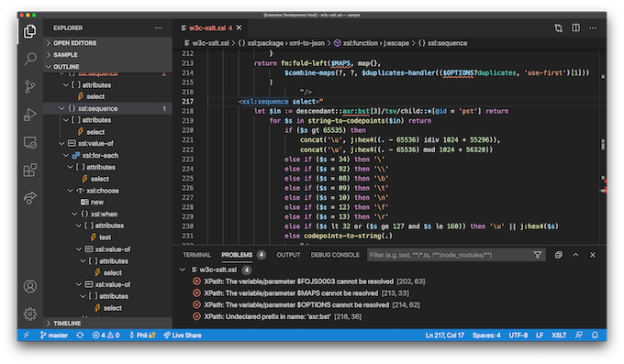Open the Search view in activity bar

tap(30, 59)
